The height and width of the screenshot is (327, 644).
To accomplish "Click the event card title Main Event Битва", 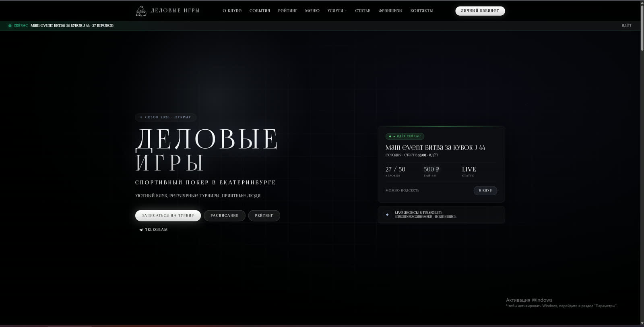I will pos(435,148).
